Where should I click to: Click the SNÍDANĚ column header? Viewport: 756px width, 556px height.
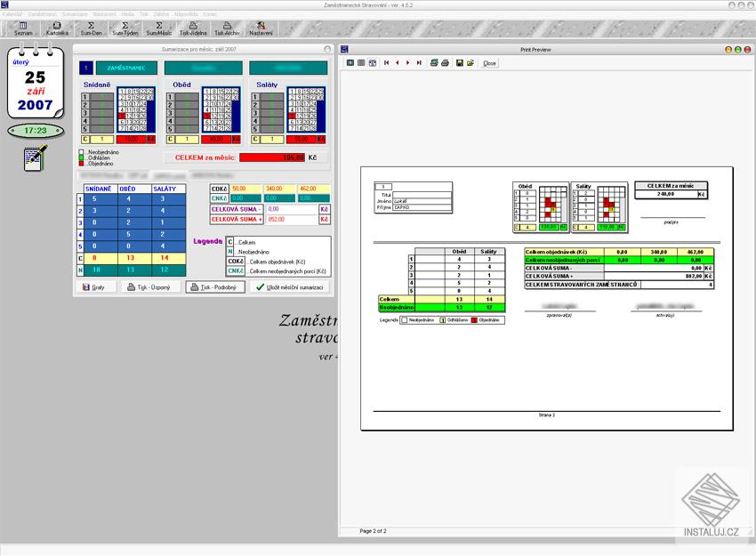pyautogui.click(x=99, y=189)
